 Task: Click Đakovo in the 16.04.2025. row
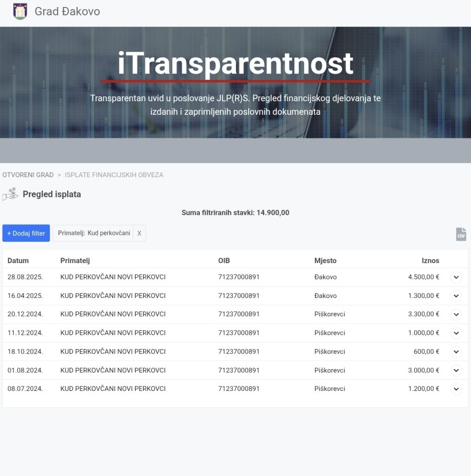point(326,296)
